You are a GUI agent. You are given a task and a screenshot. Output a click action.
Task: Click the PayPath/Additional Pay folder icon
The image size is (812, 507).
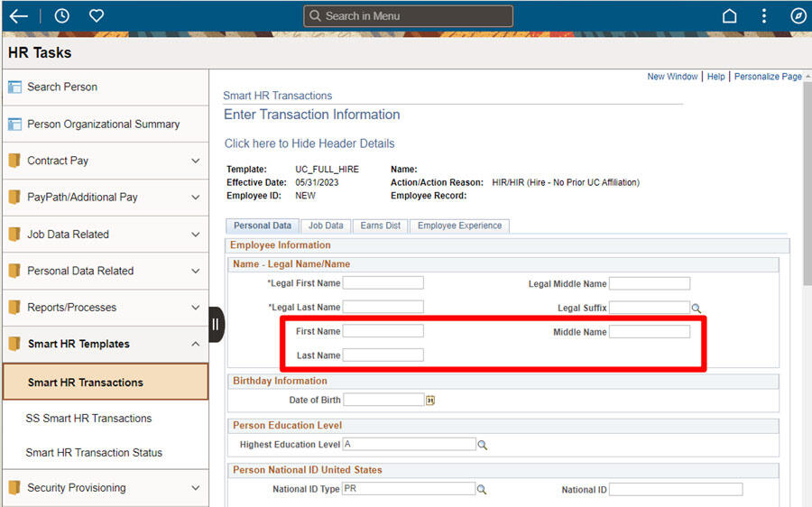pyautogui.click(x=14, y=198)
